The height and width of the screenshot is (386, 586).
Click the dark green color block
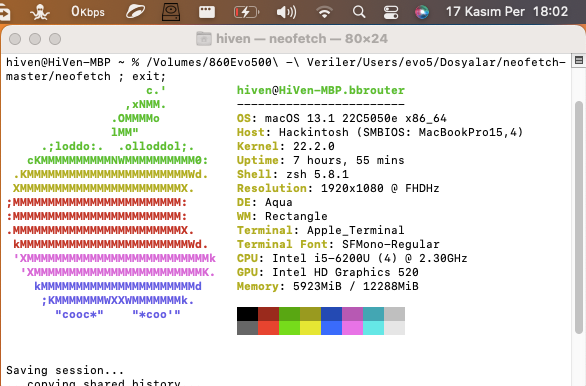pyautogui.click(x=289, y=314)
